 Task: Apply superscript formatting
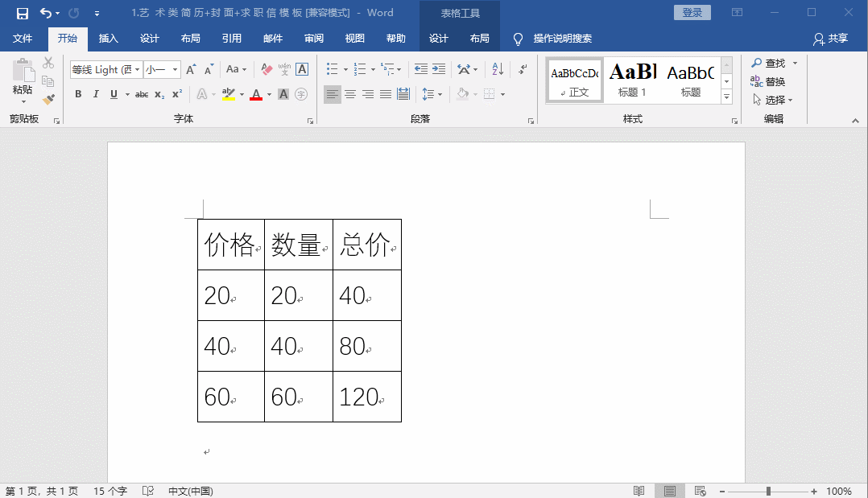pyautogui.click(x=176, y=94)
